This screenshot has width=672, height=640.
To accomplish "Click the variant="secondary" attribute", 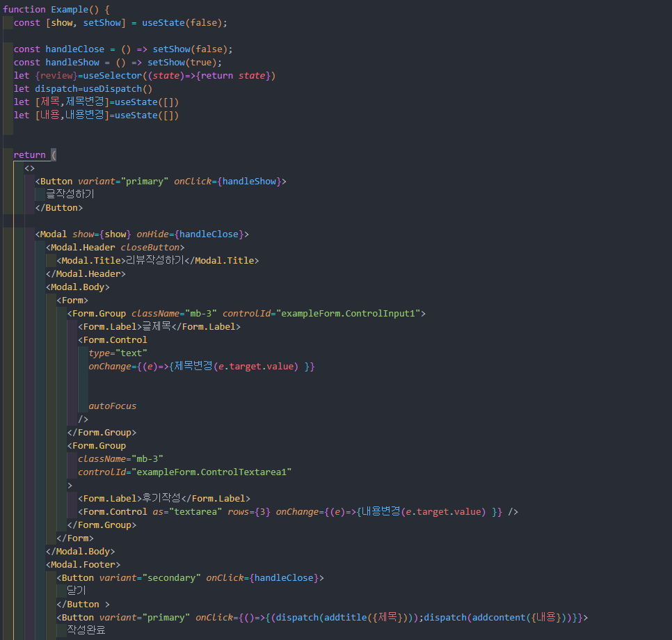I will 150,578.
